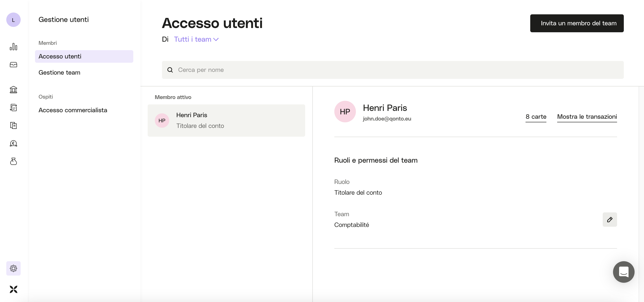The image size is (644, 302).
Task: Open the euro financing icon
Action: [x=13, y=143]
